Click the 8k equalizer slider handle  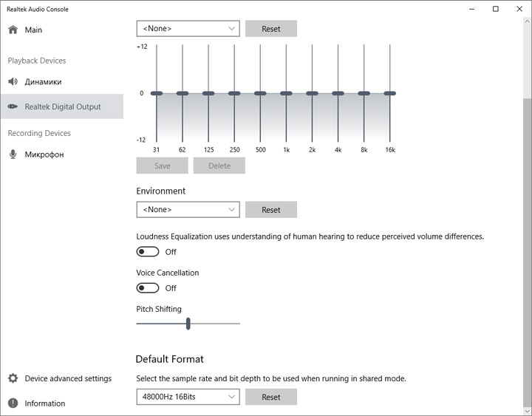point(364,93)
